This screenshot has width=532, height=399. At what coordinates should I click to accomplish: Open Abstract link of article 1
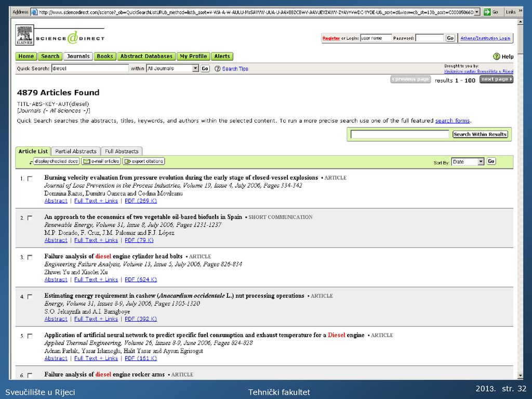(x=56, y=201)
